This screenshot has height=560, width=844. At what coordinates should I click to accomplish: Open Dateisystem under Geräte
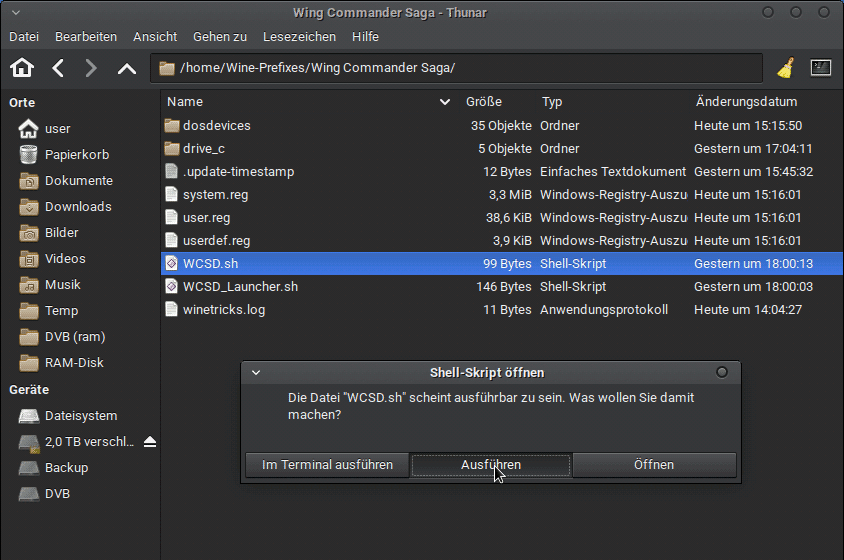(x=68, y=416)
